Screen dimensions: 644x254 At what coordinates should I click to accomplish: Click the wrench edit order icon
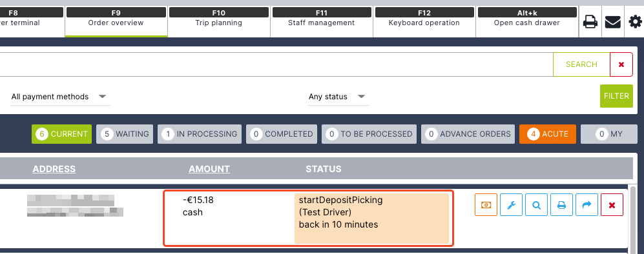[x=512, y=205]
